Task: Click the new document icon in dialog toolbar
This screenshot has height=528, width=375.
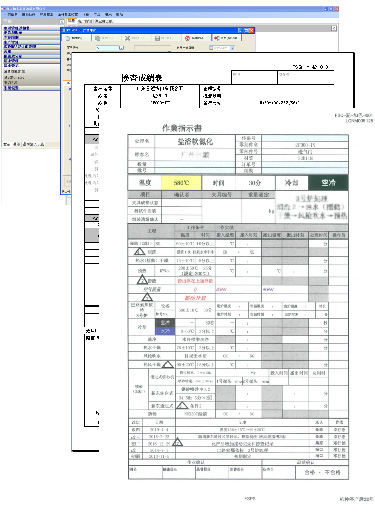Action: coord(68,38)
